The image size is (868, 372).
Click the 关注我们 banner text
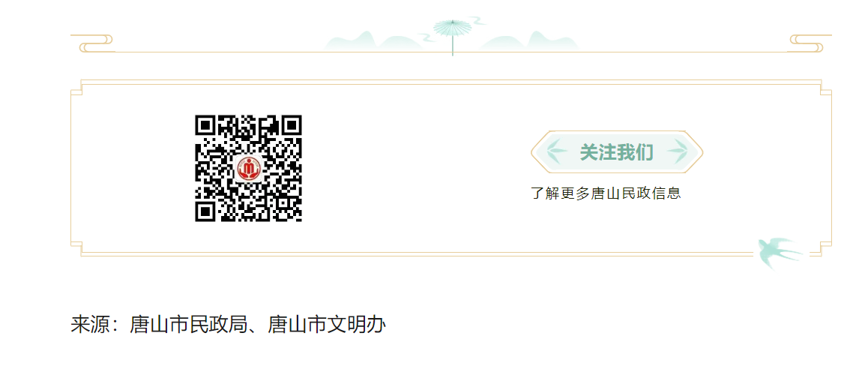pos(617,151)
